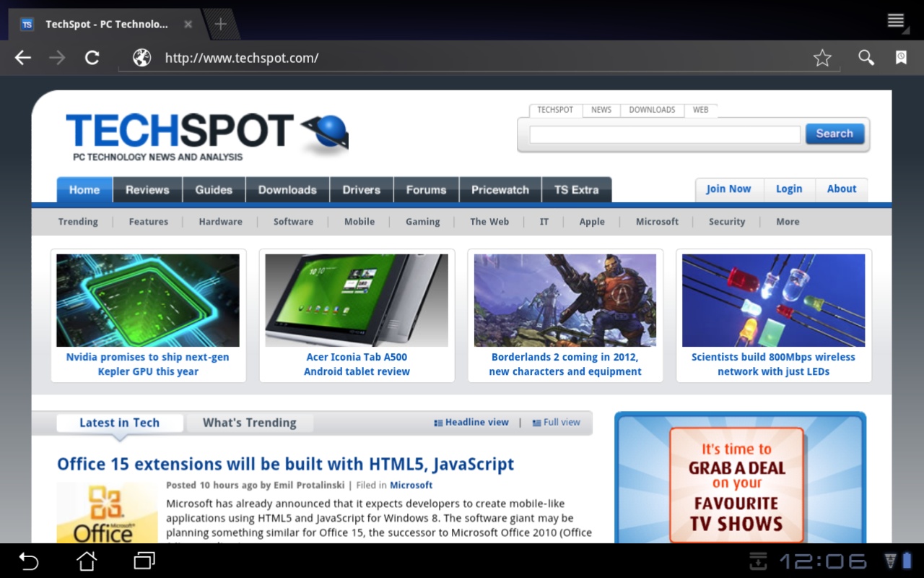Screen dimensions: 924x578
Task: Open The Web category
Action: tap(489, 222)
